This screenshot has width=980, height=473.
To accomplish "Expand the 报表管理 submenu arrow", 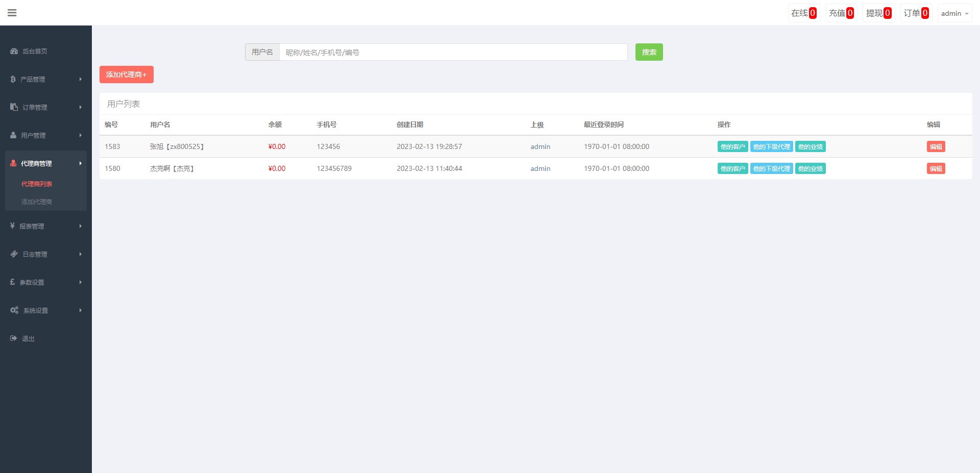I will tap(81, 226).
